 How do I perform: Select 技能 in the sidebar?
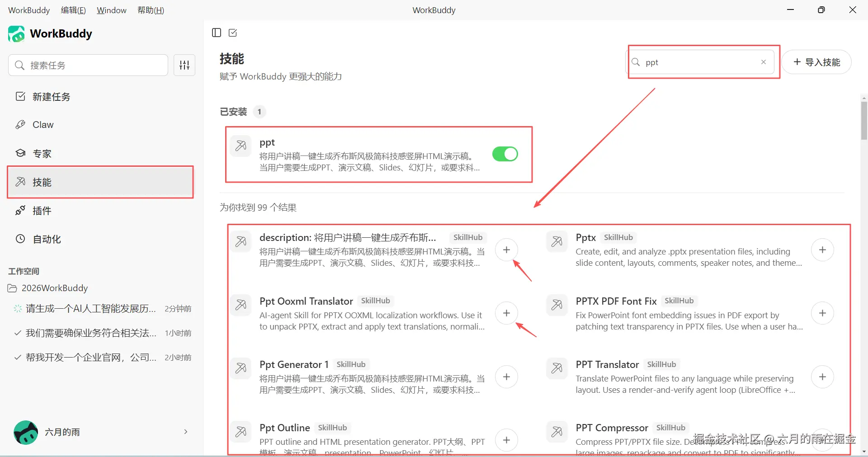(100, 182)
